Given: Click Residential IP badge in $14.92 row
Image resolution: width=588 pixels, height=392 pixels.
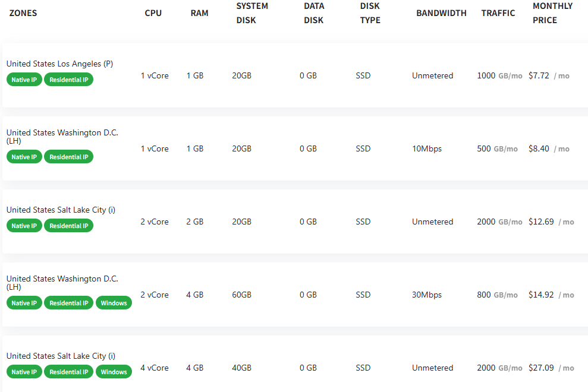Looking at the screenshot, I should point(68,303).
